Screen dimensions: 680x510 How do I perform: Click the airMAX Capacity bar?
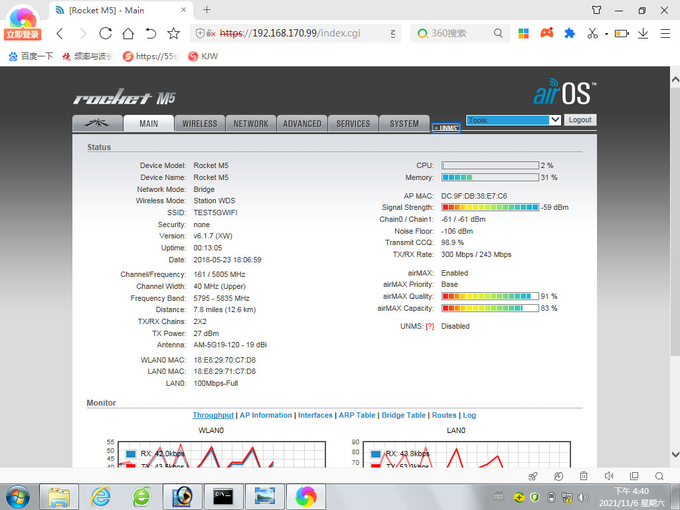(x=490, y=308)
